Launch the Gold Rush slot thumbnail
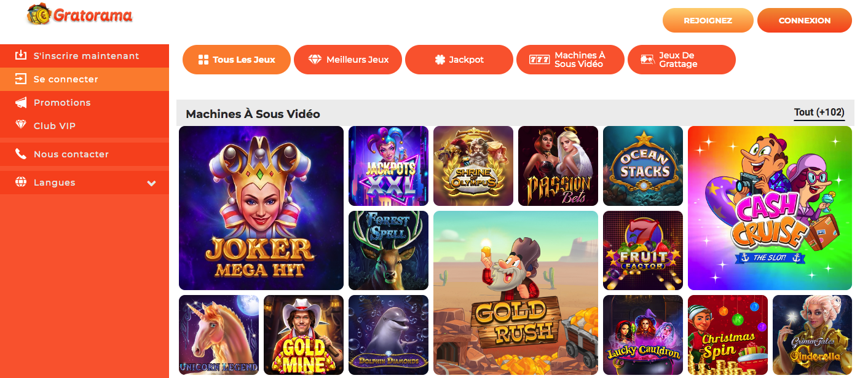Screen dimensions: 868x378 point(516,293)
